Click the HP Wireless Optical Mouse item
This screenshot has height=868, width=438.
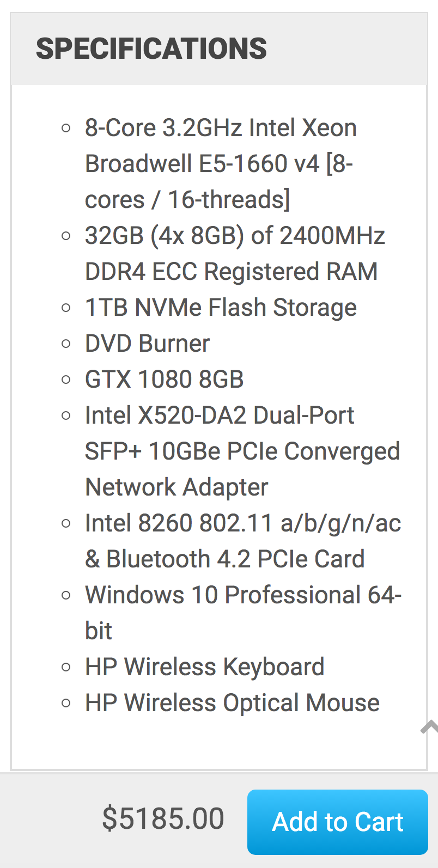233,703
